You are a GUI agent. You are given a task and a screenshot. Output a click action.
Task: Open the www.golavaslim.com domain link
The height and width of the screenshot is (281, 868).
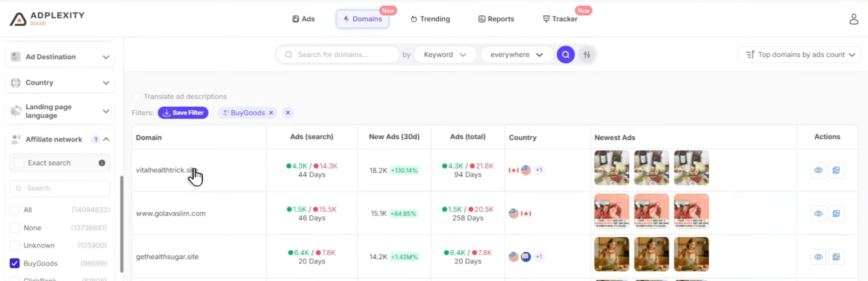(x=171, y=214)
